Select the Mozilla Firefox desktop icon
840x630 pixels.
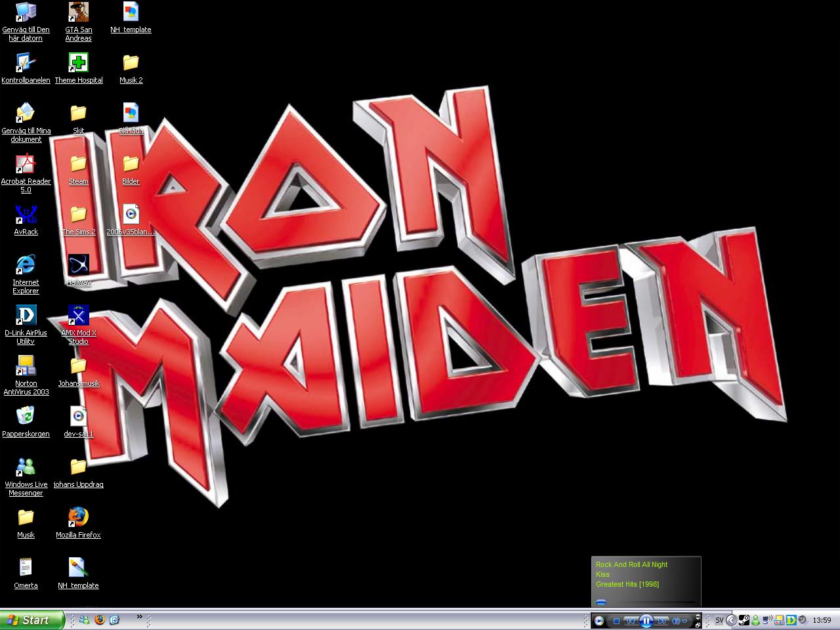tap(78, 522)
